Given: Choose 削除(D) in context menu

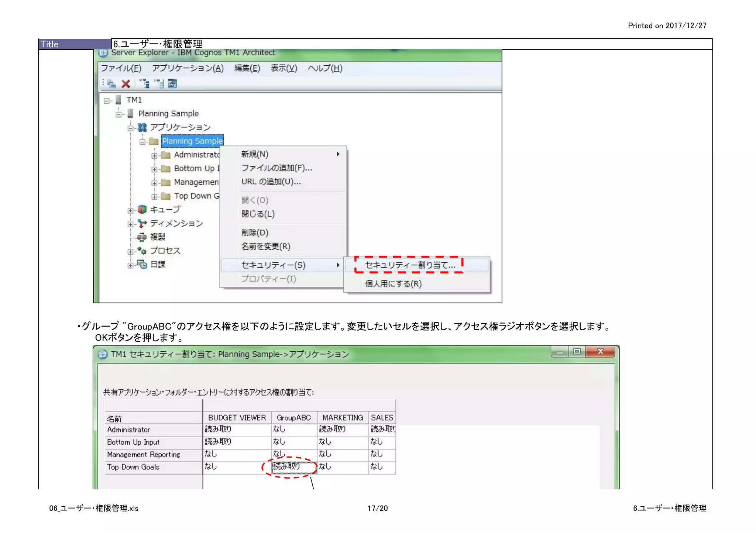Looking at the screenshot, I should pyautogui.click(x=283, y=232).
